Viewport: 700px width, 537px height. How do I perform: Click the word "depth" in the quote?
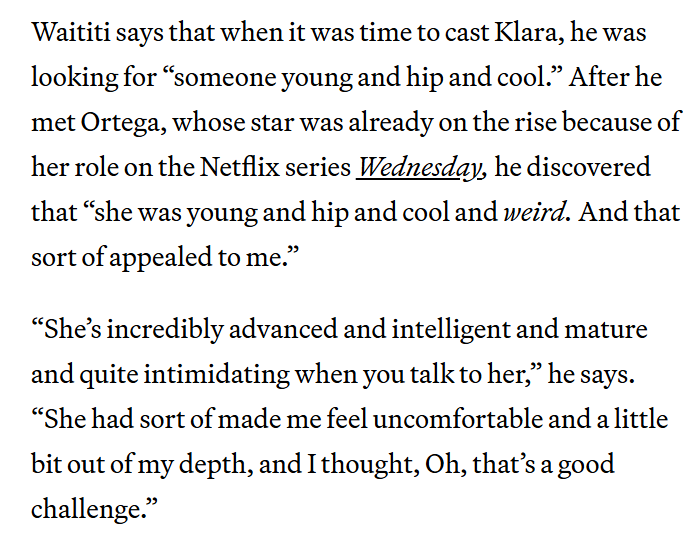(x=212, y=465)
